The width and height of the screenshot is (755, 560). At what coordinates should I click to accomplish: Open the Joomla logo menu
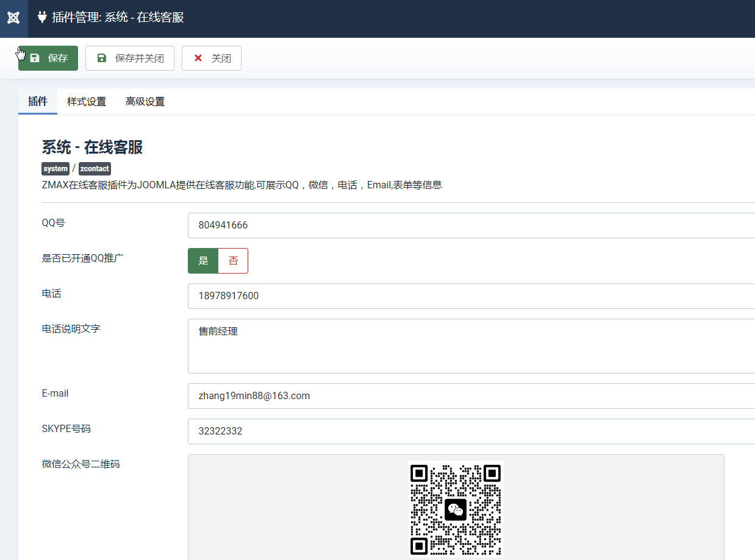click(13, 18)
